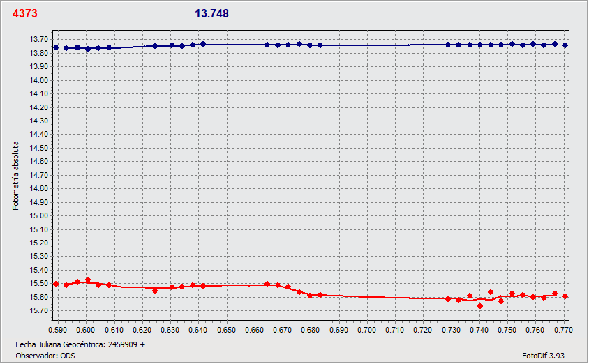Select the red point near 0.665

click(x=267, y=284)
